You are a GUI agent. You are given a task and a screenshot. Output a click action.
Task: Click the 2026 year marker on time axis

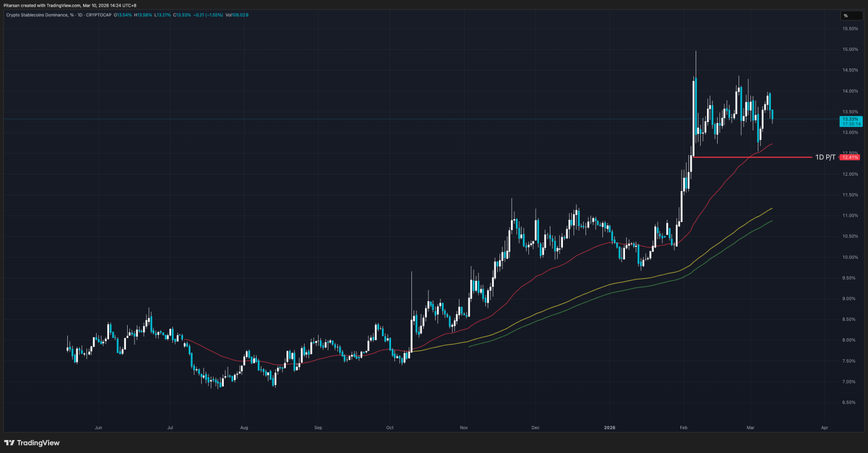tap(609, 428)
